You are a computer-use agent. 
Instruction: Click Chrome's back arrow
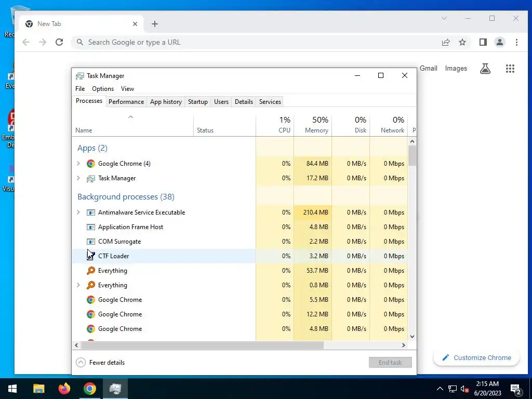pos(26,42)
